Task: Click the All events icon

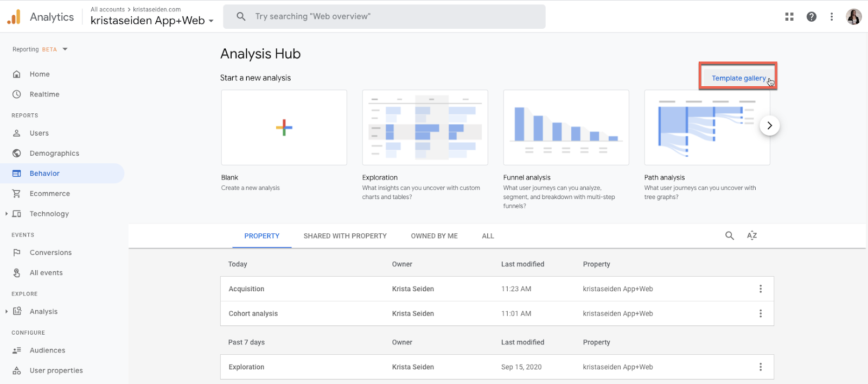Action: pos(17,273)
